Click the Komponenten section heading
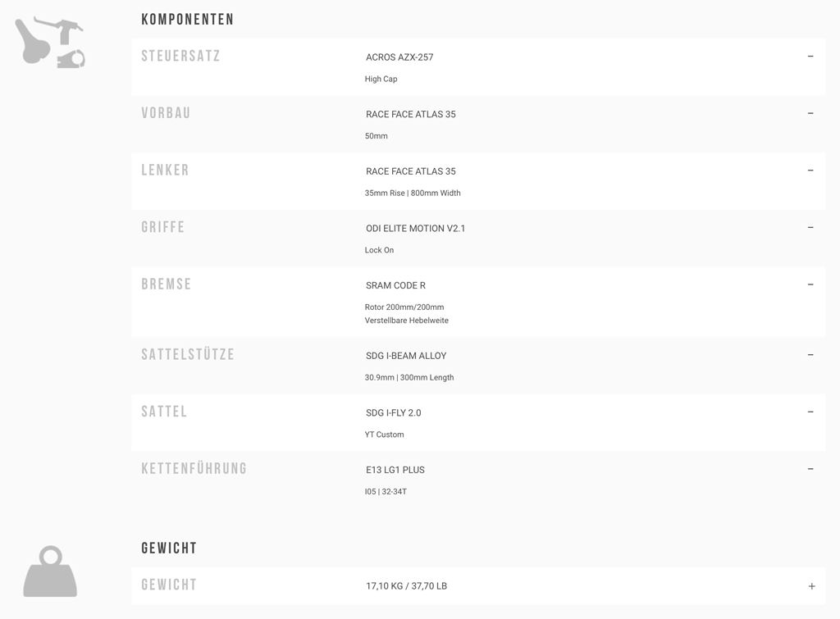 click(187, 19)
